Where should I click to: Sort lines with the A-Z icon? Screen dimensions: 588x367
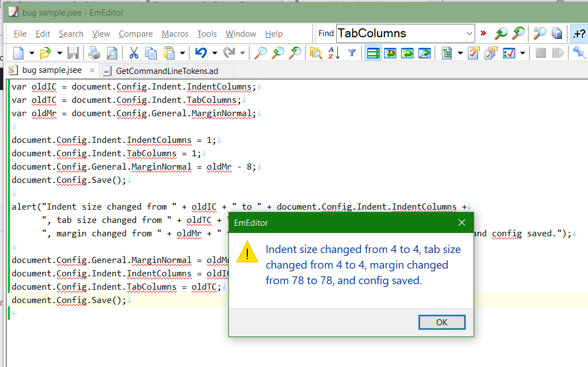(x=334, y=53)
